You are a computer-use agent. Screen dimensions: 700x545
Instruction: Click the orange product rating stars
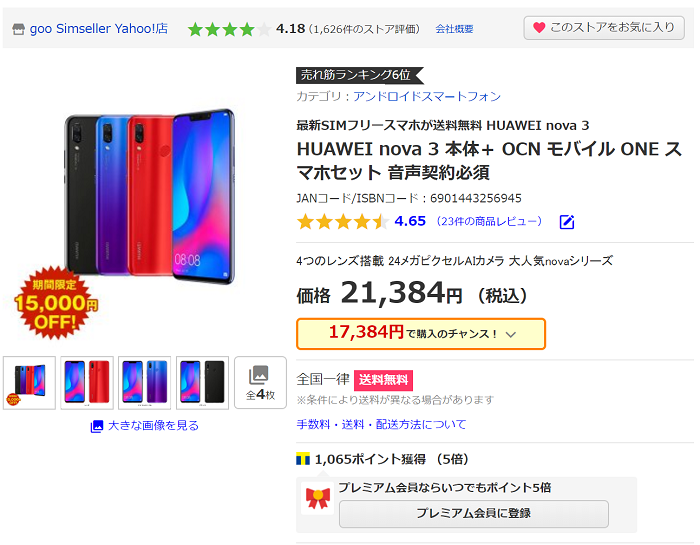342,221
